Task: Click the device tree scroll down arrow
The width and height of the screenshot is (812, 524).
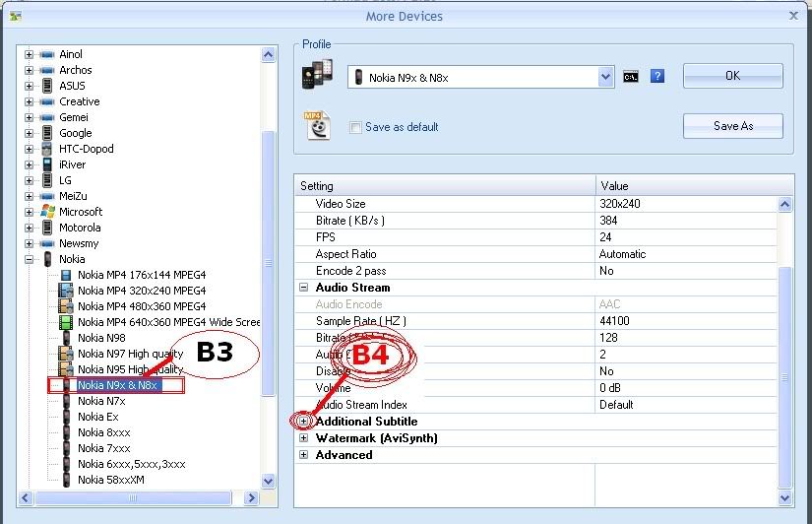Action: tap(269, 481)
